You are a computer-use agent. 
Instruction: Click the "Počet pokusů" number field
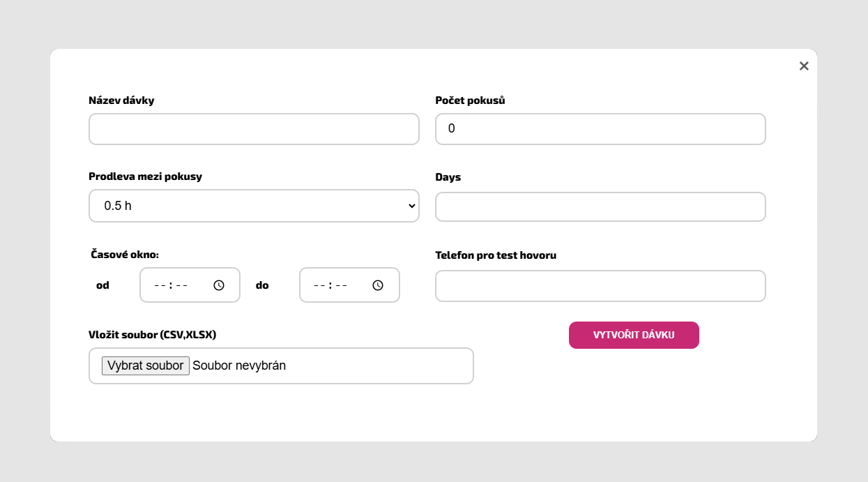(600, 129)
